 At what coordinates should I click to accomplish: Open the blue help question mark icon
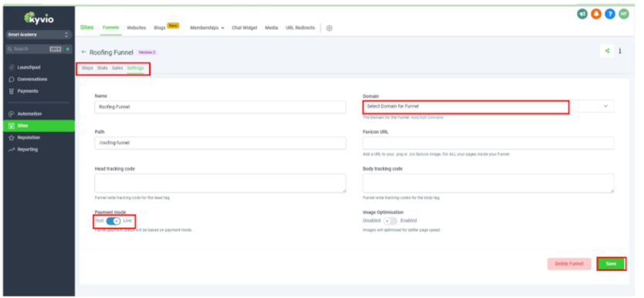click(x=610, y=14)
